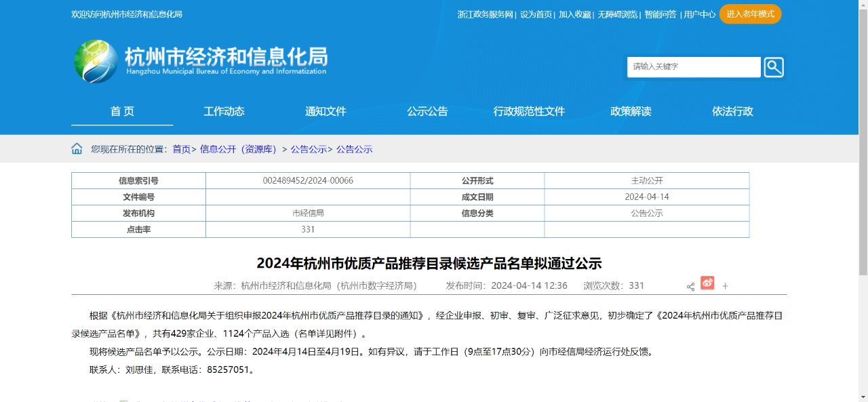
Task: Click 设为首页 link
Action: tap(536, 14)
